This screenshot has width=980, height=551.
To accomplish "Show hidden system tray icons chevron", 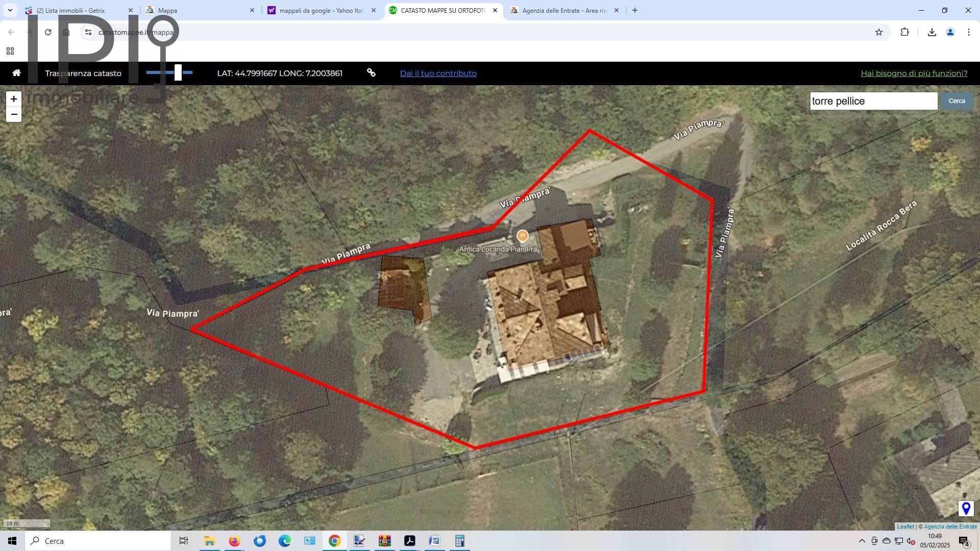I will pyautogui.click(x=862, y=541).
